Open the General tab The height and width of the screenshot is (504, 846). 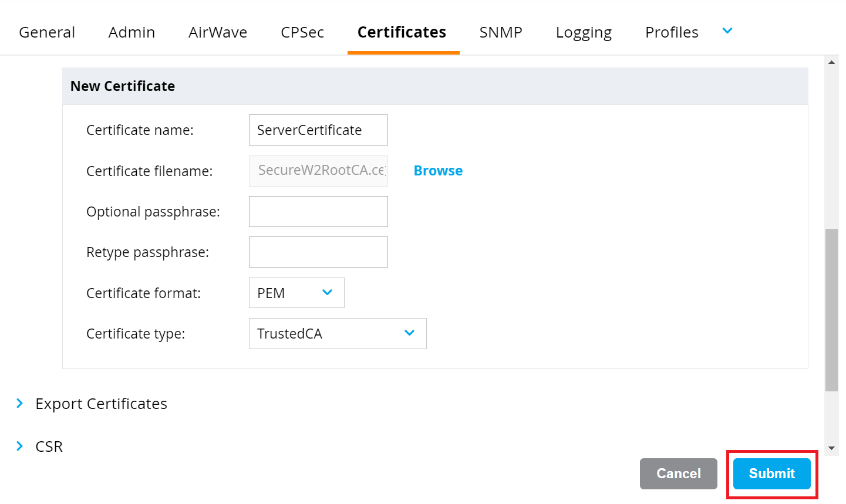47,32
